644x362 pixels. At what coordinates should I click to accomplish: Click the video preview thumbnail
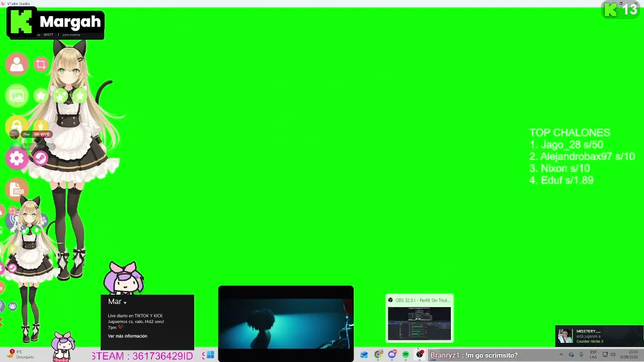[286, 324]
